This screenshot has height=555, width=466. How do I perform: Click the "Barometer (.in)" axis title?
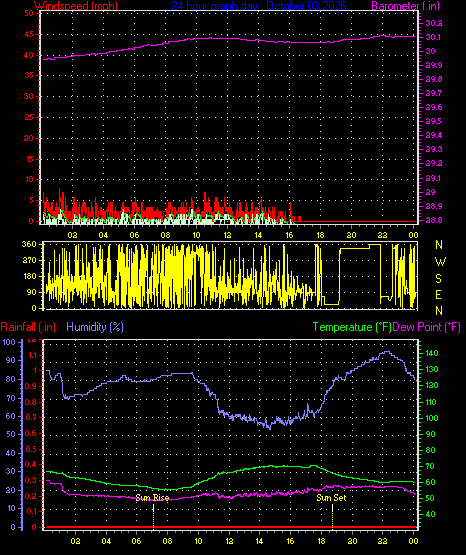click(405, 5)
